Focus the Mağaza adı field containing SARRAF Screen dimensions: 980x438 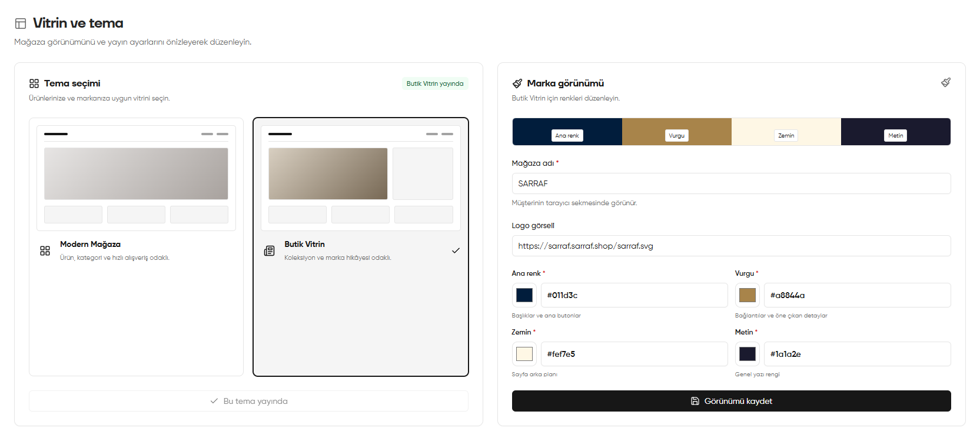click(x=731, y=183)
